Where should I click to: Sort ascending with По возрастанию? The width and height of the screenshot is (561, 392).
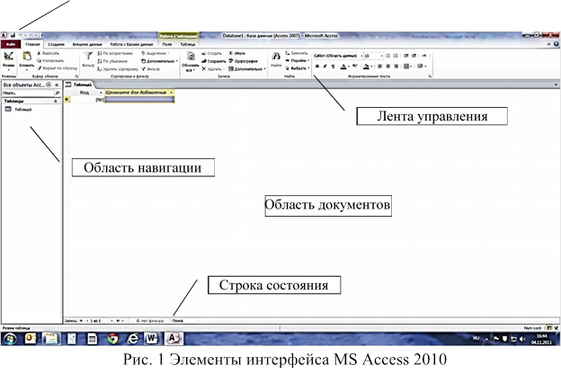116,53
